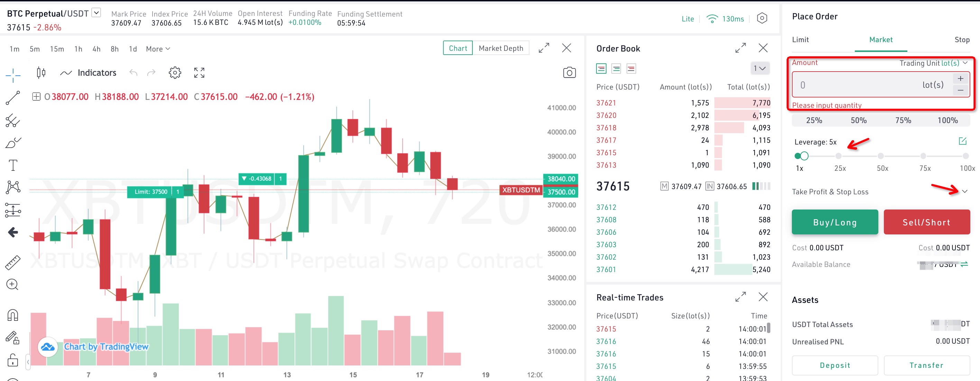
Task: Click the expand order book icon
Action: point(741,49)
